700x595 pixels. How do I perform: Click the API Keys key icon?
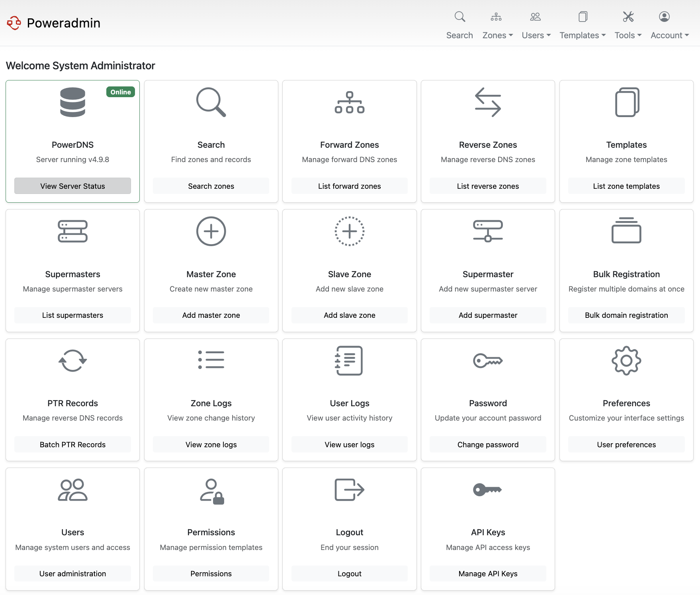(x=487, y=490)
